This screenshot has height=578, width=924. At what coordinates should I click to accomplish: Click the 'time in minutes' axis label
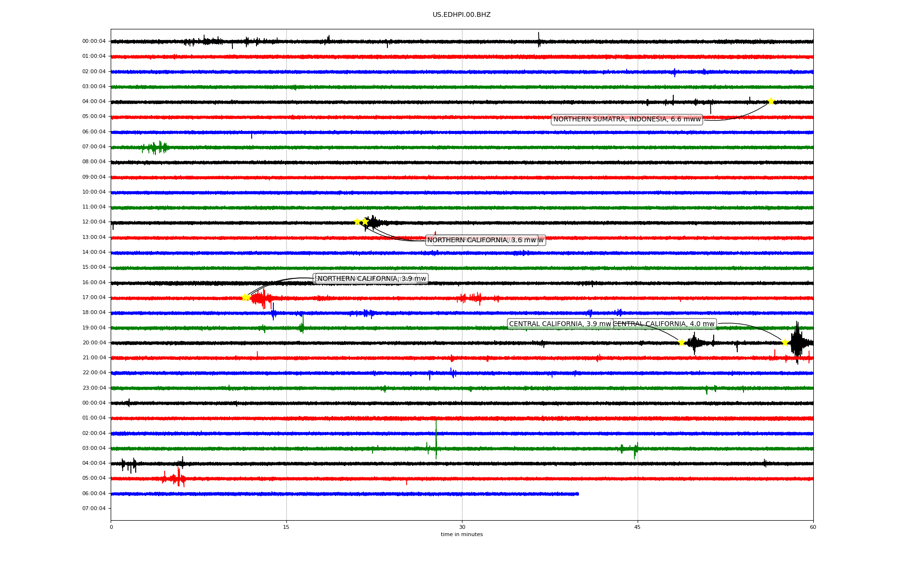[461, 535]
